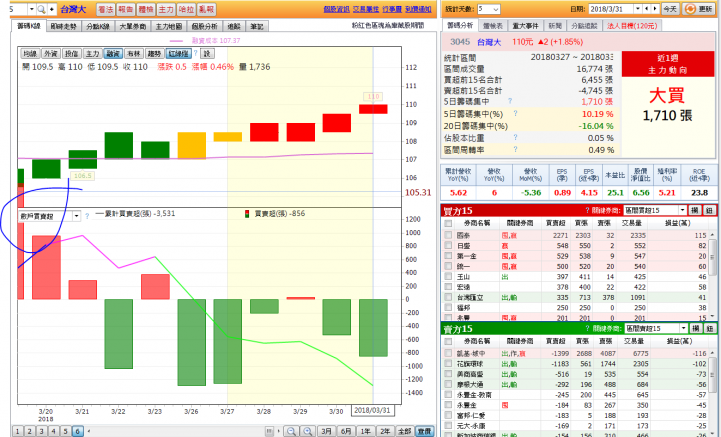Open the 個股資訊 link
Screen dimensions: 721x437
pos(336,9)
